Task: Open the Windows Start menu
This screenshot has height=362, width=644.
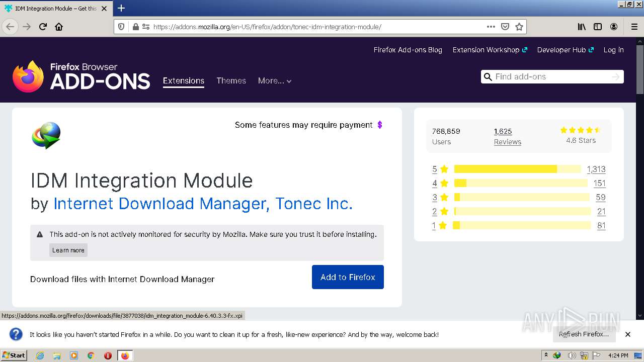Action: pos(14,355)
